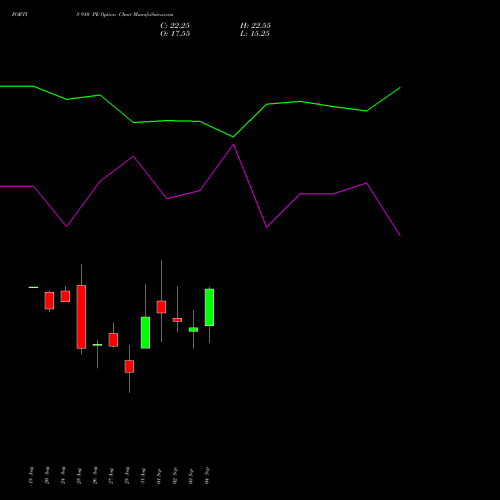Click the green candle for 31 Aug
This screenshot has height=500, width=500.
click(145, 333)
